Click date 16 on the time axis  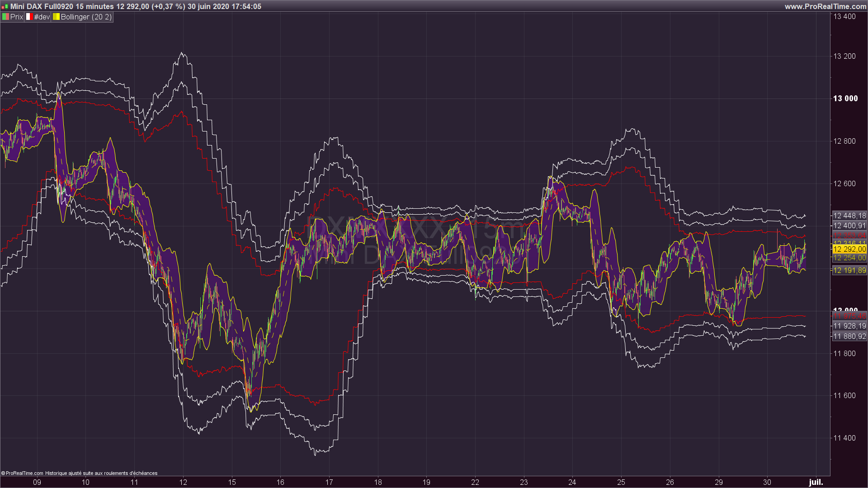point(280,482)
